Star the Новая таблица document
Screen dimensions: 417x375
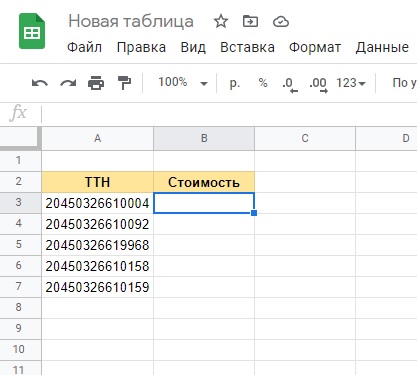pos(221,22)
